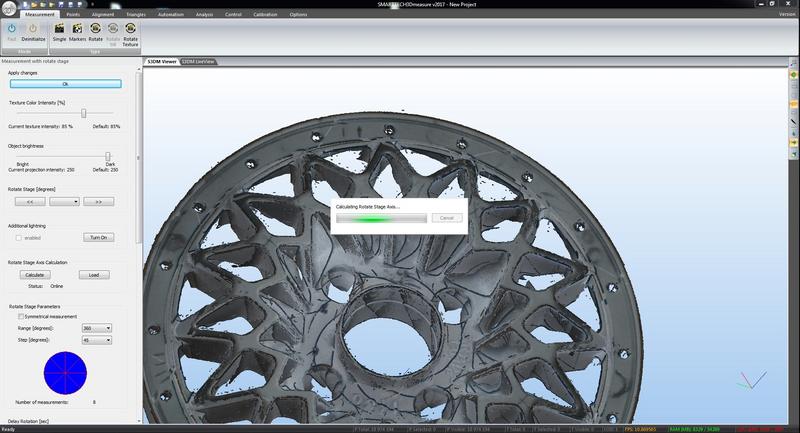This screenshot has width=800, height=433.
Task: Click the new document quick-access icon
Action: click(x=25, y=5)
